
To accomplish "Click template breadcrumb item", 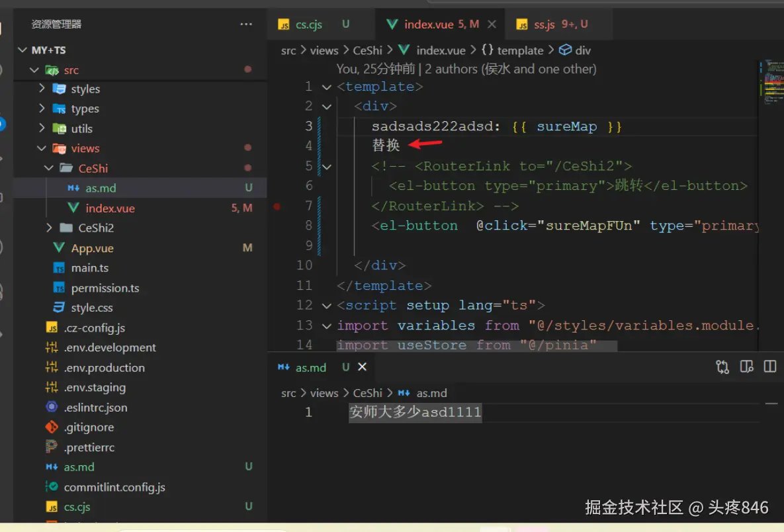I will pos(513,50).
